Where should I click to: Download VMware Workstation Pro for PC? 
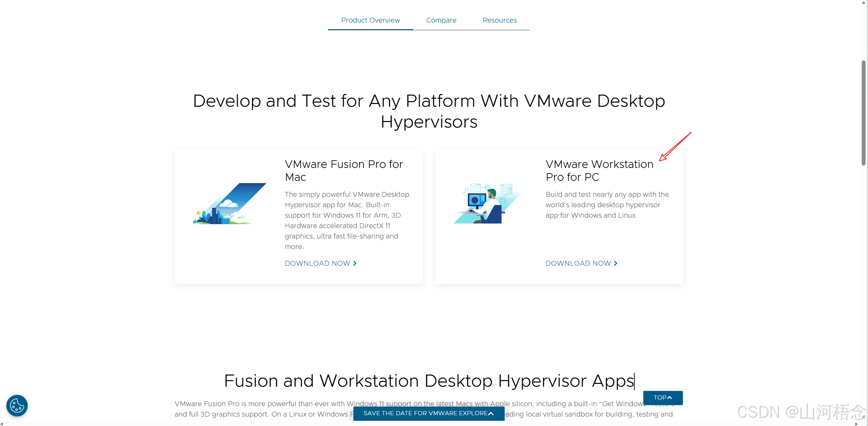point(578,263)
